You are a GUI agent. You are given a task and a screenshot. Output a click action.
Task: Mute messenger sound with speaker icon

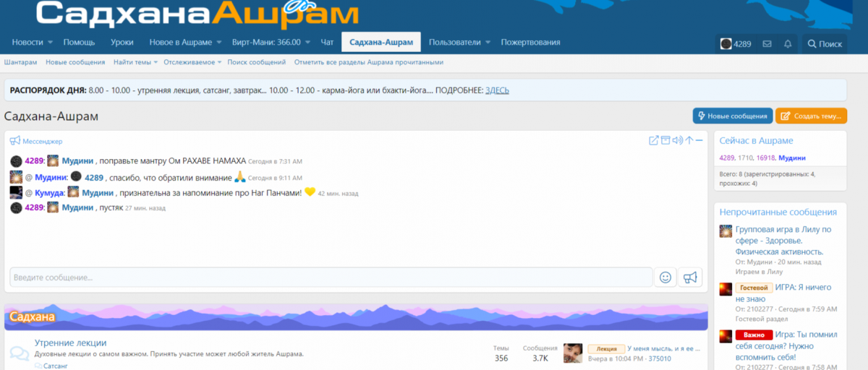677,140
